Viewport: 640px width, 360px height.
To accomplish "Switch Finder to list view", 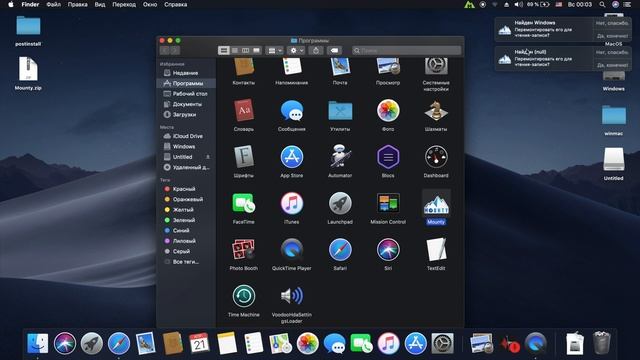I will click(235, 50).
